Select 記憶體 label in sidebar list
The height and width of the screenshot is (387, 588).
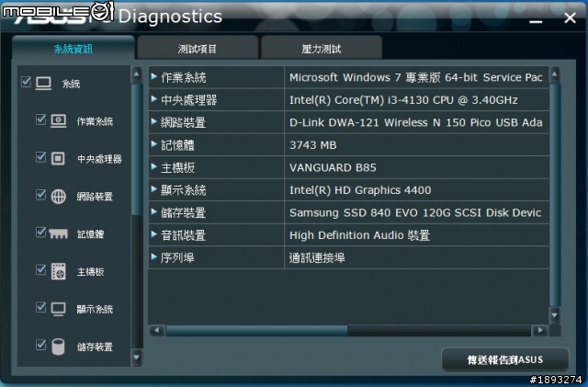pyautogui.click(x=90, y=233)
